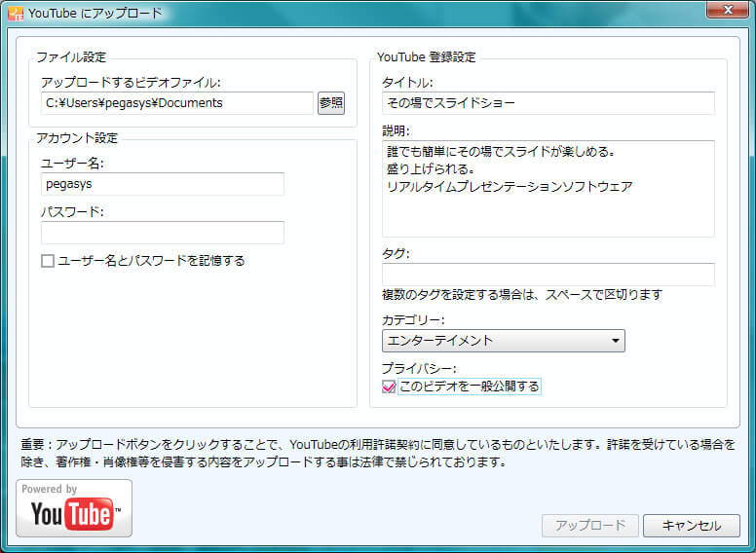Click the empty パスワード field

(162, 233)
